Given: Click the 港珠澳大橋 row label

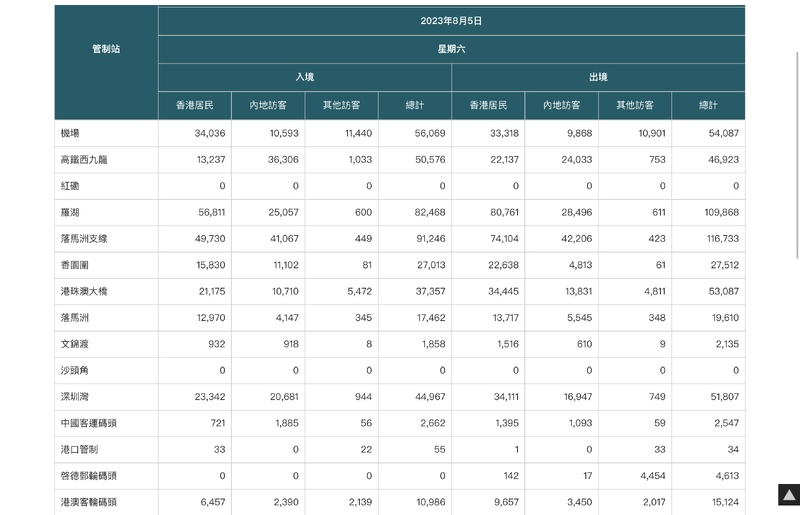Looking at the screenshot, I should 84,291.
